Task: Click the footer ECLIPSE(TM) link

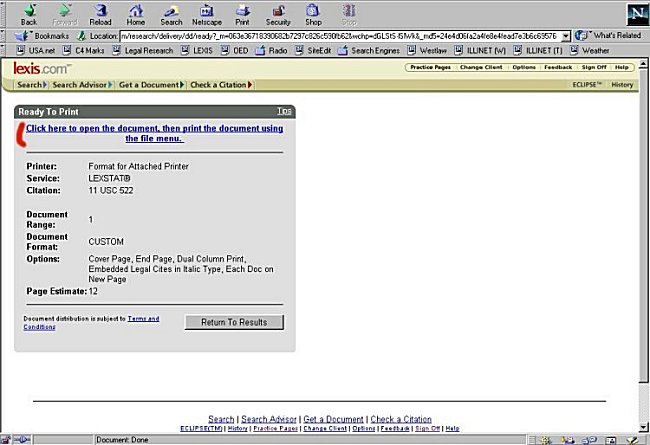Action: coord(201,428)
